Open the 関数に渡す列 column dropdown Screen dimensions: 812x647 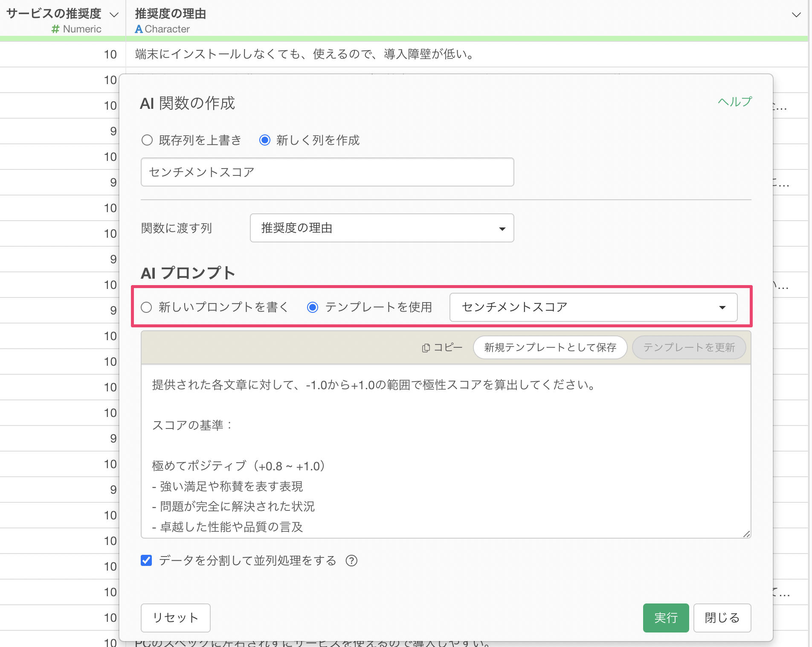pyautogui.click(x=382, y=228)
